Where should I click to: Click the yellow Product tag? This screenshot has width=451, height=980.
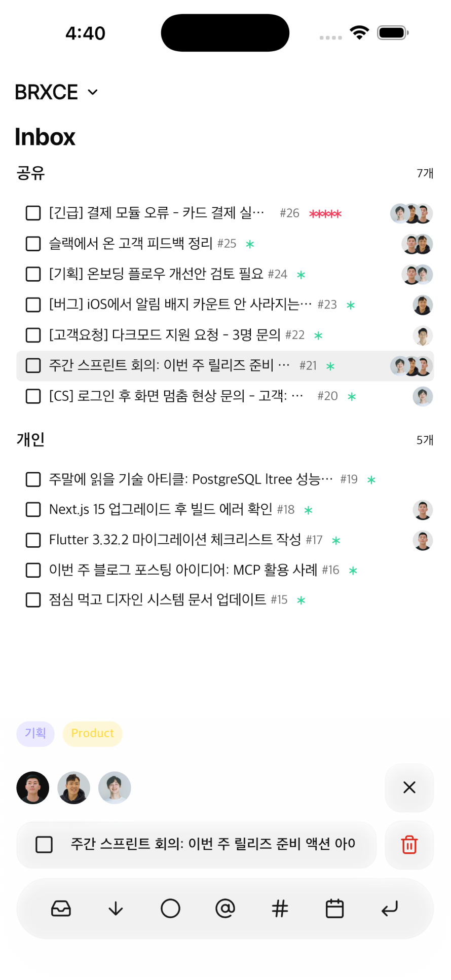coord(92,733)
